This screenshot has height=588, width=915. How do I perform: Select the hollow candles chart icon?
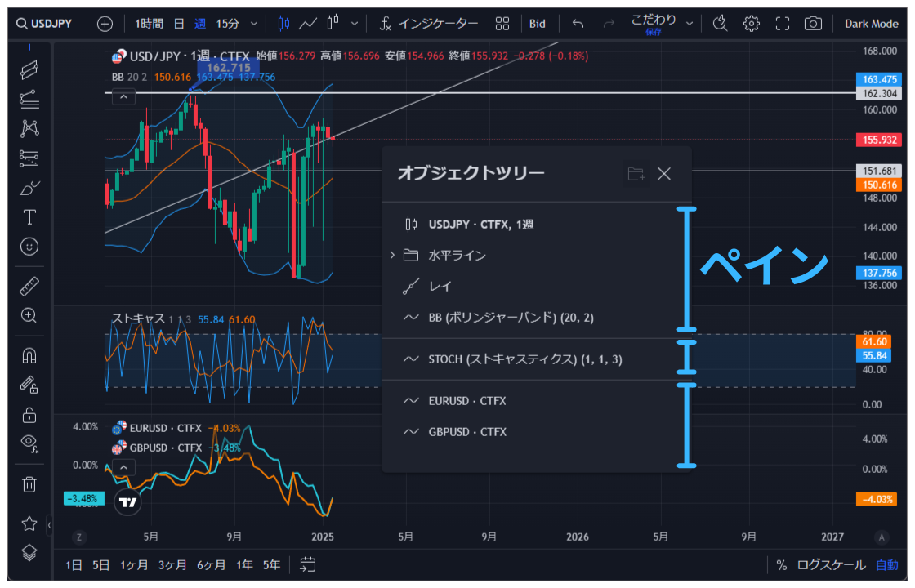coord(333,24)
